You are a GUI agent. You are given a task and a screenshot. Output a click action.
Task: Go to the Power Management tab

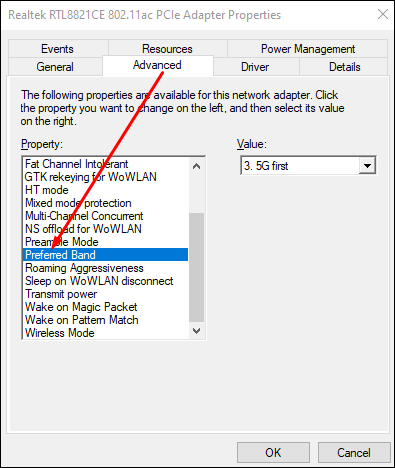[x=308, y=49]
